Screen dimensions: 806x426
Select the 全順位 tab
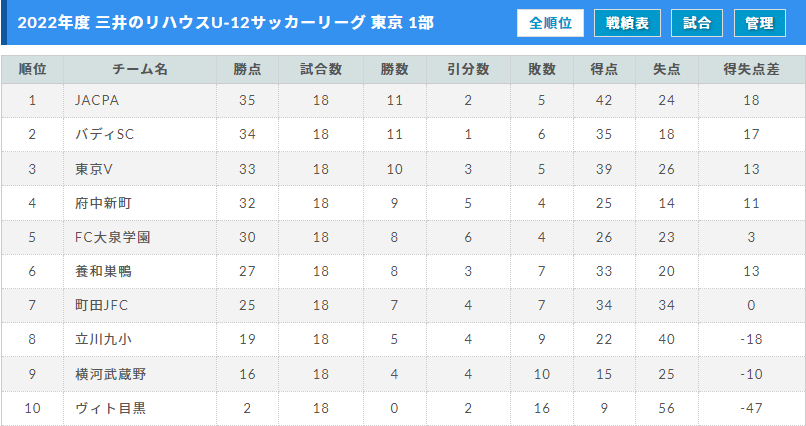pyautogui.click(x=550, y=23)
